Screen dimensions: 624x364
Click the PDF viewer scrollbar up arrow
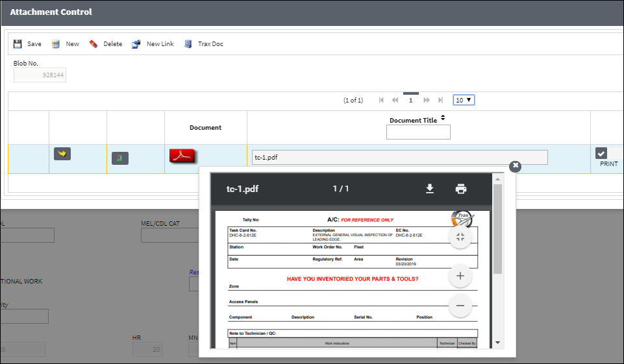497,179
